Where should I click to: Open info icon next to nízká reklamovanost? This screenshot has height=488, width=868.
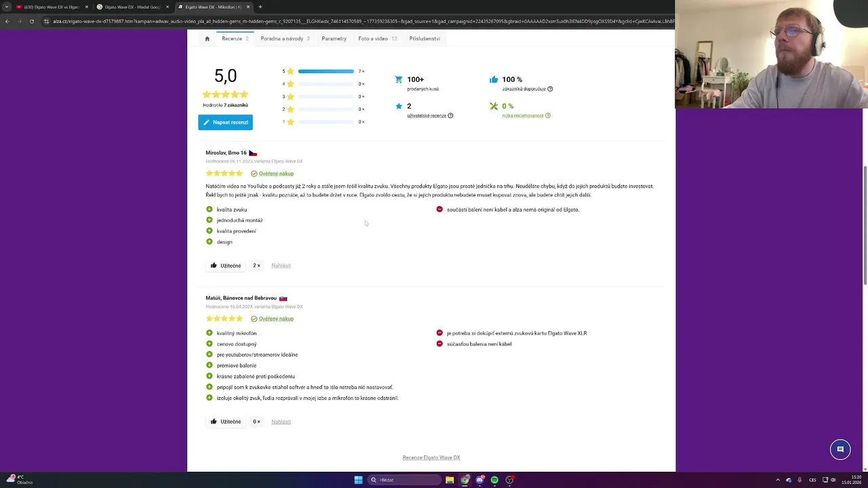[x=548, y=116]
